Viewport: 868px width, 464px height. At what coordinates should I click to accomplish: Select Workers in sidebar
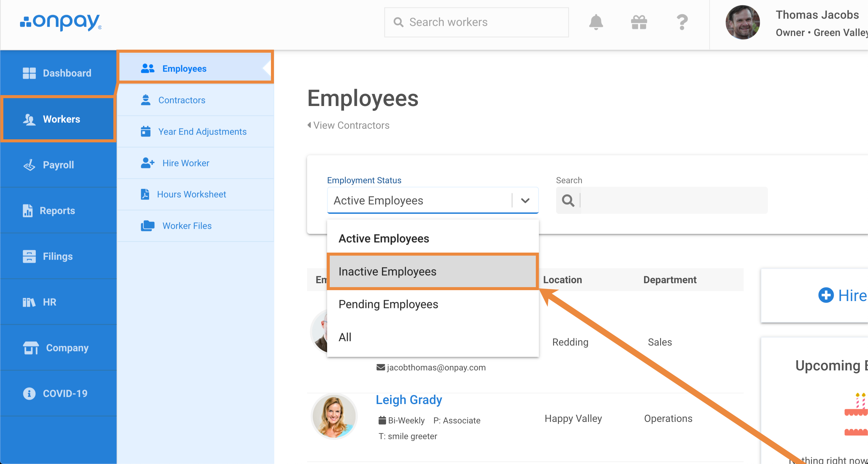point(58,119)
